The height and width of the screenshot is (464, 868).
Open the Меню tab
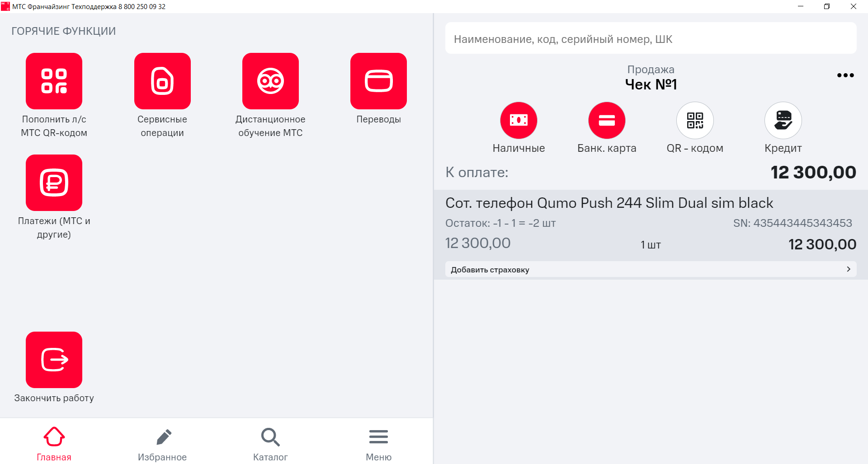click(378, 444)
